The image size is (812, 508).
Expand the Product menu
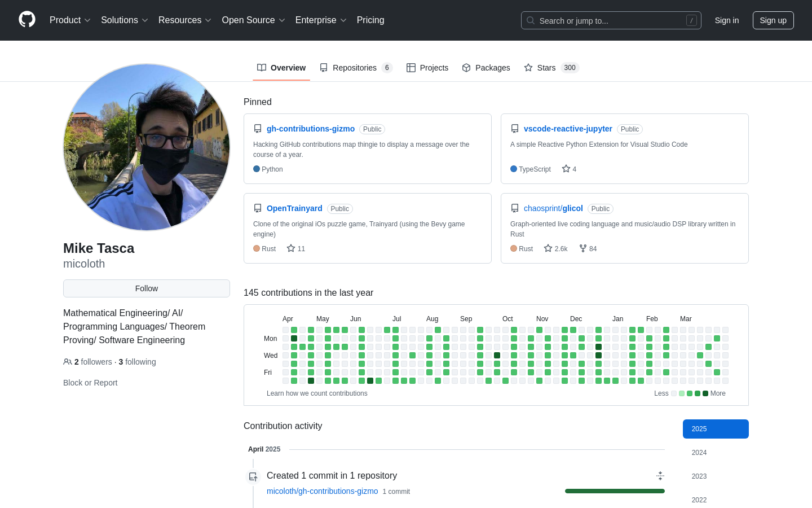(x=70, y=20)
